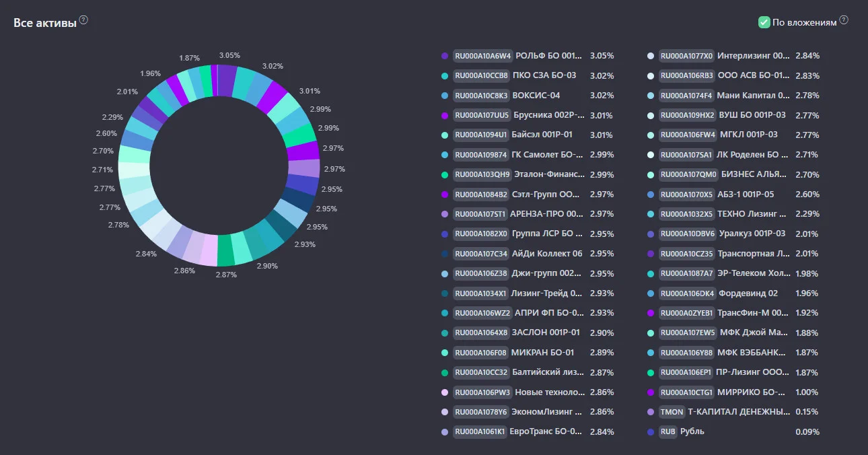868x455 pixels.
Task: Click color dot of Джи-групп 002
Action: (445, 274)
